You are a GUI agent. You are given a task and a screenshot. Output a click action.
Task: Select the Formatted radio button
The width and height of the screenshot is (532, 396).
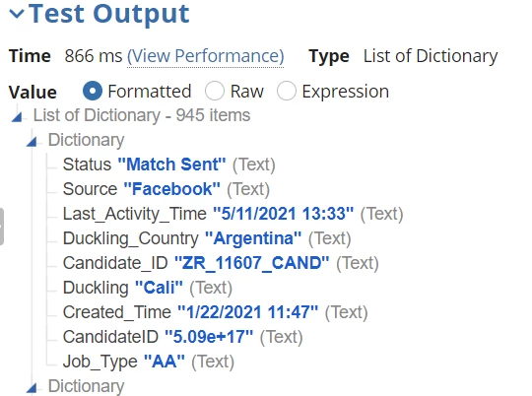(x=93, y=92)
